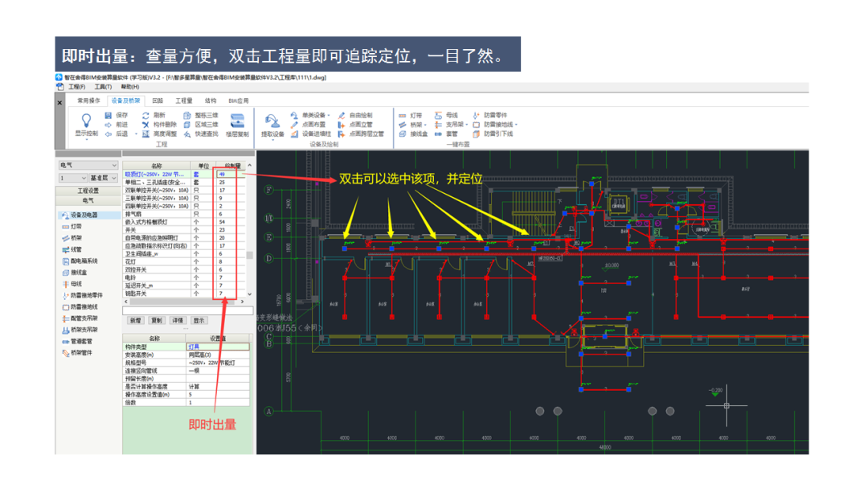
Task: Click the 详情 button
Action: (178, 321)
